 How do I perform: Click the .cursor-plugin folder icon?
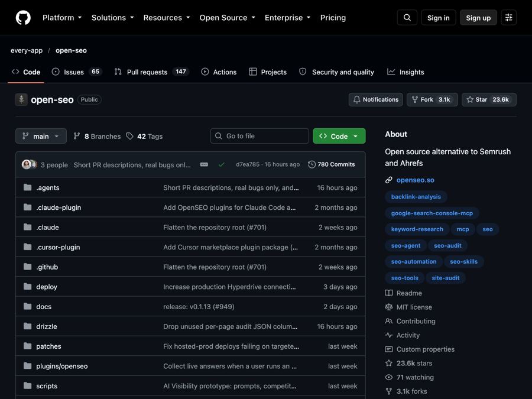click(27, 247)
